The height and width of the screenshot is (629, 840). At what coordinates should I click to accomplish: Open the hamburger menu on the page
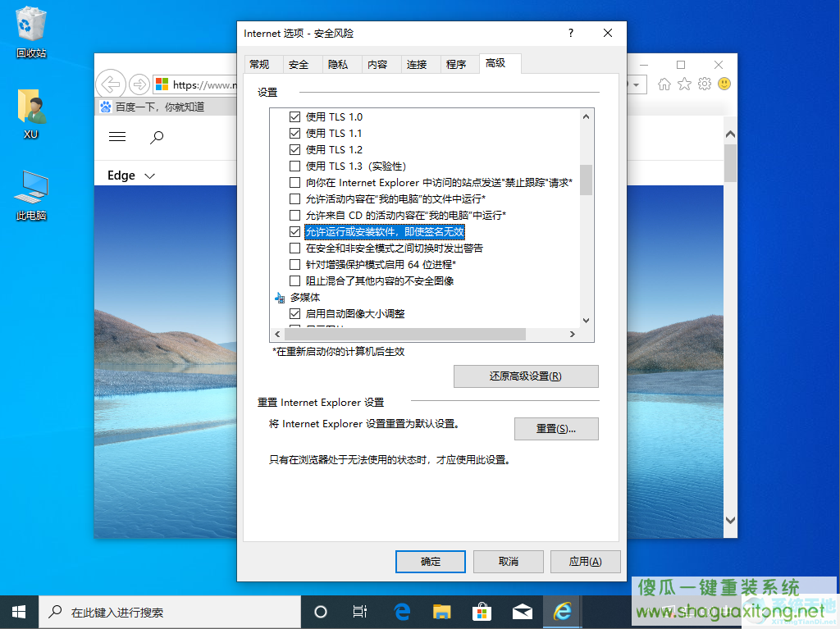pyautogui.click(x=117, y=137)
